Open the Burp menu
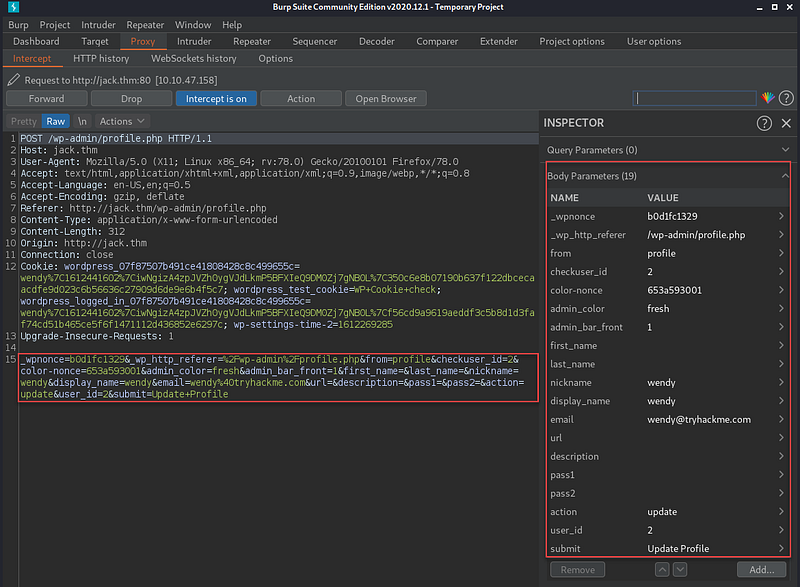The height and width of the screenshot is (587, 800). pos(18,24)
